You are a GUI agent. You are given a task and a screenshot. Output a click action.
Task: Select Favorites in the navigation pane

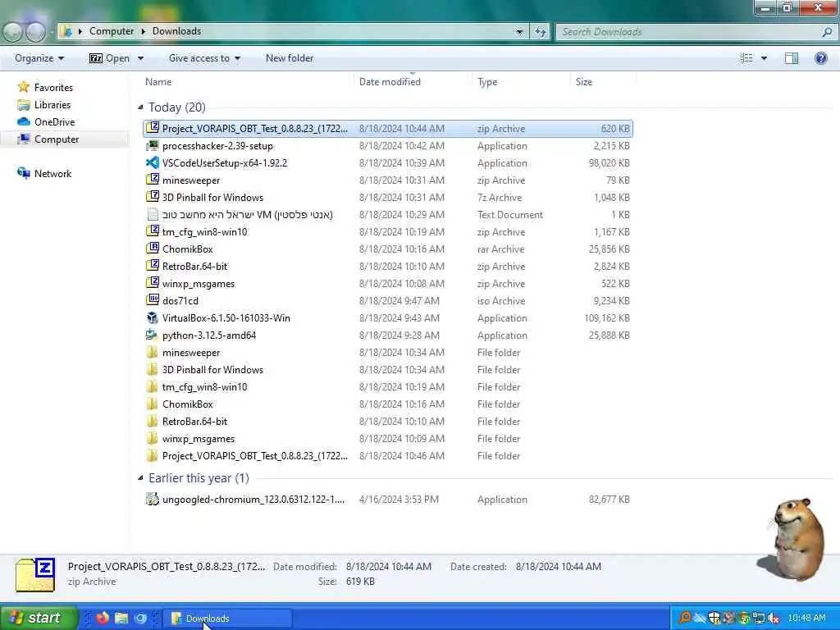(53, 87)
